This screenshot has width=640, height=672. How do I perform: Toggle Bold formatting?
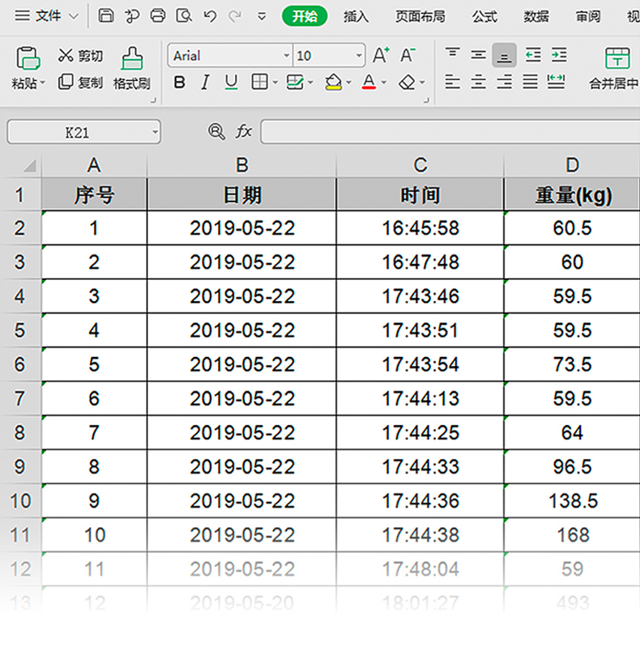pyautogui.click(x=179, y=82)
